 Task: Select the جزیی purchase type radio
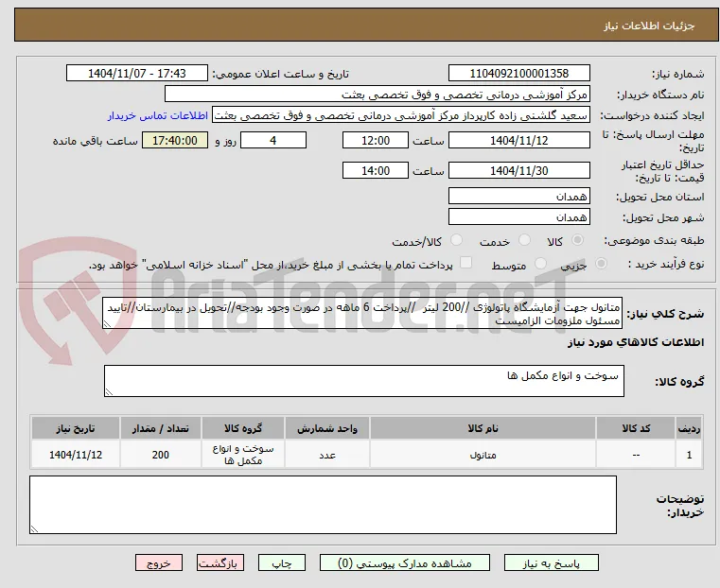coord(601,263)
